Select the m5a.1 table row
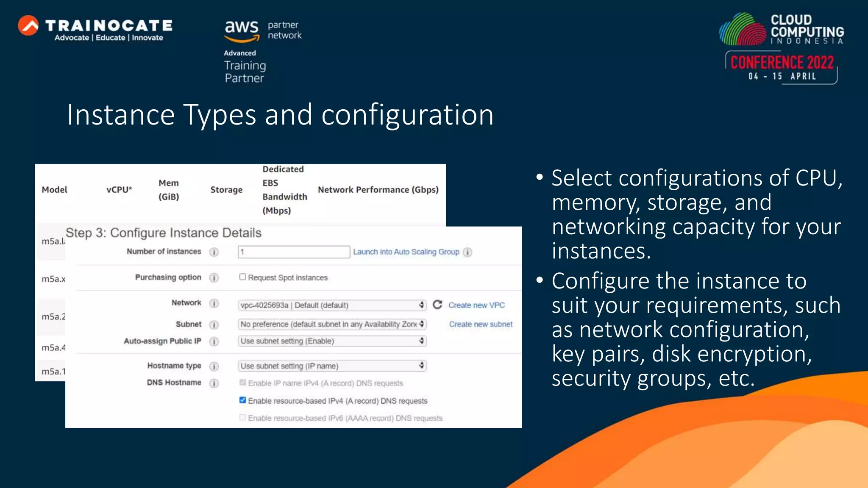Image resolution: width=868 pixels, height=488 pixels. click(51, 372)
